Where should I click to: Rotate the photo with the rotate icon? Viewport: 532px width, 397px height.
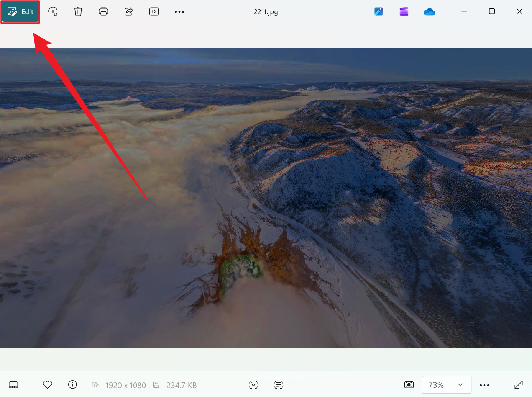tap(53, 12)
